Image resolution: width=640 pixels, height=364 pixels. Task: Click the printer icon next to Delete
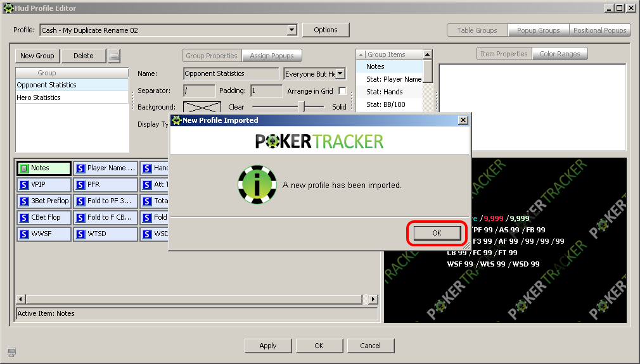tap(114, 56)
